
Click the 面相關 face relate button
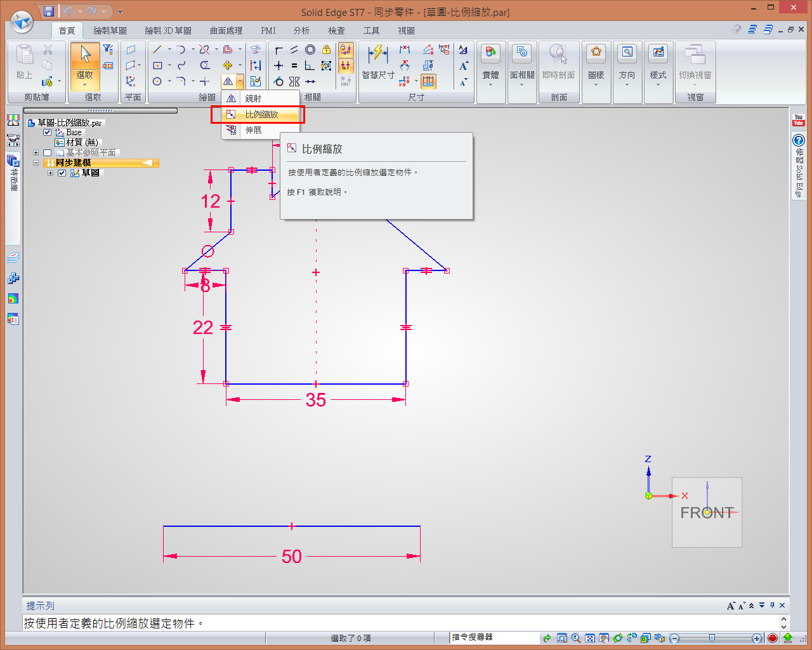click(522, 65)
